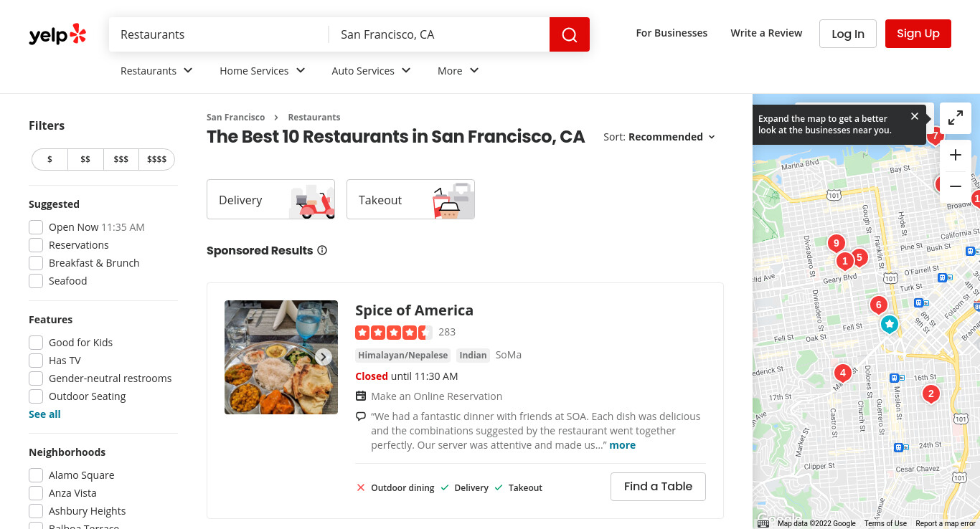Click Report a map error
Viewport: 980px width, 529px height.
point(946,524)
